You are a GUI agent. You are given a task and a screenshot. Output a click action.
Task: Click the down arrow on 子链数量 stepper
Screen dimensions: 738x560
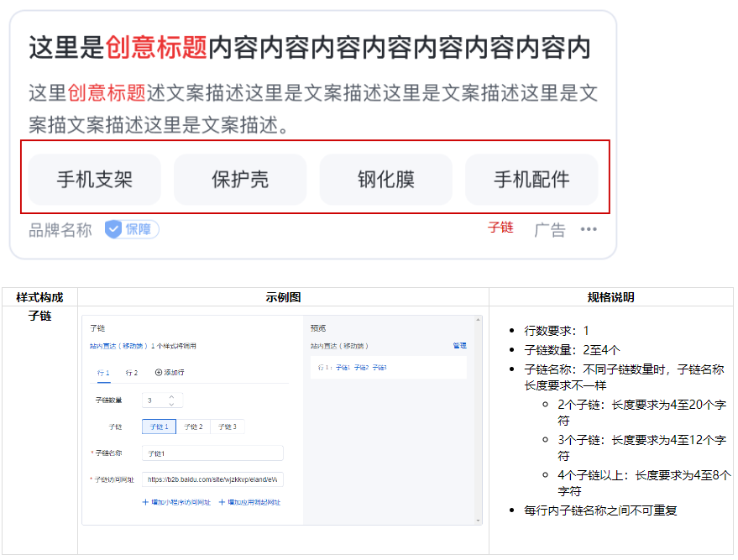coord(171,405)
